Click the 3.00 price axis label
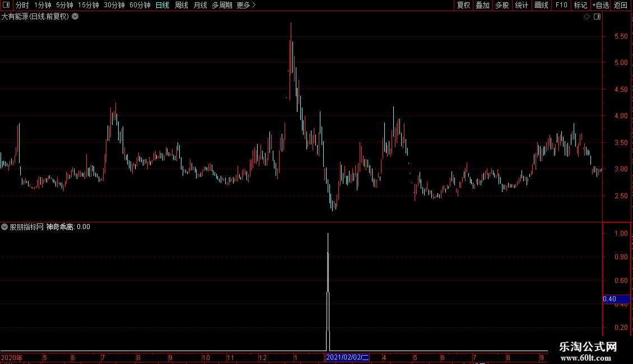 tap(621, 169)
